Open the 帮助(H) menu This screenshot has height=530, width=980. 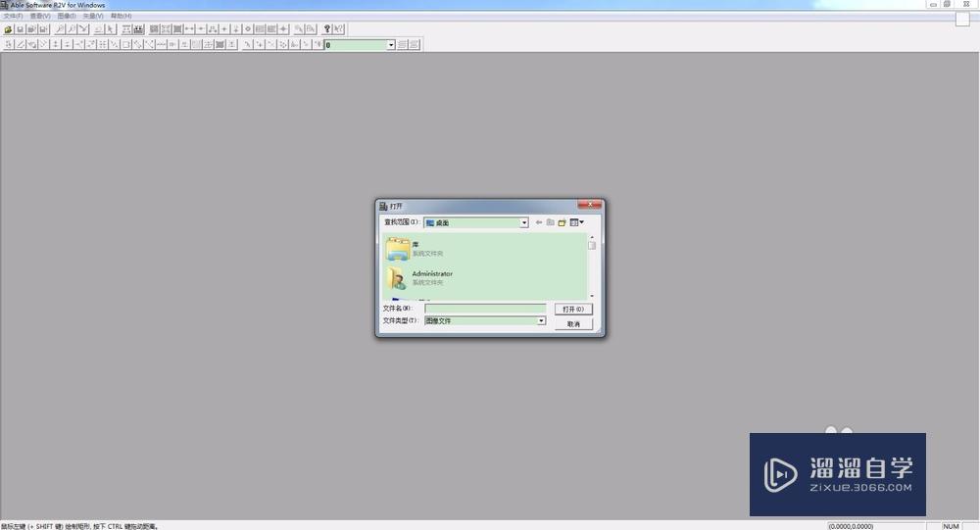pos(121,16)
